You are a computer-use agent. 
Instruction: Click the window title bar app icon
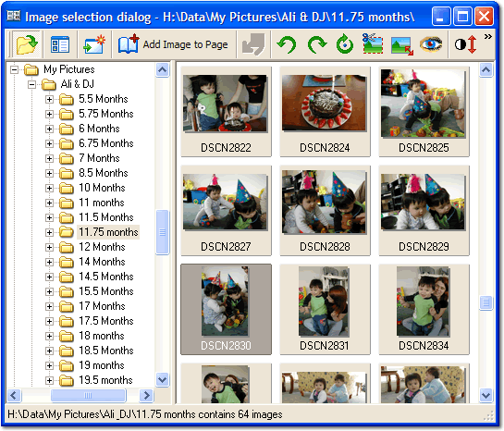pyautogui.click(x=14, y=16)
